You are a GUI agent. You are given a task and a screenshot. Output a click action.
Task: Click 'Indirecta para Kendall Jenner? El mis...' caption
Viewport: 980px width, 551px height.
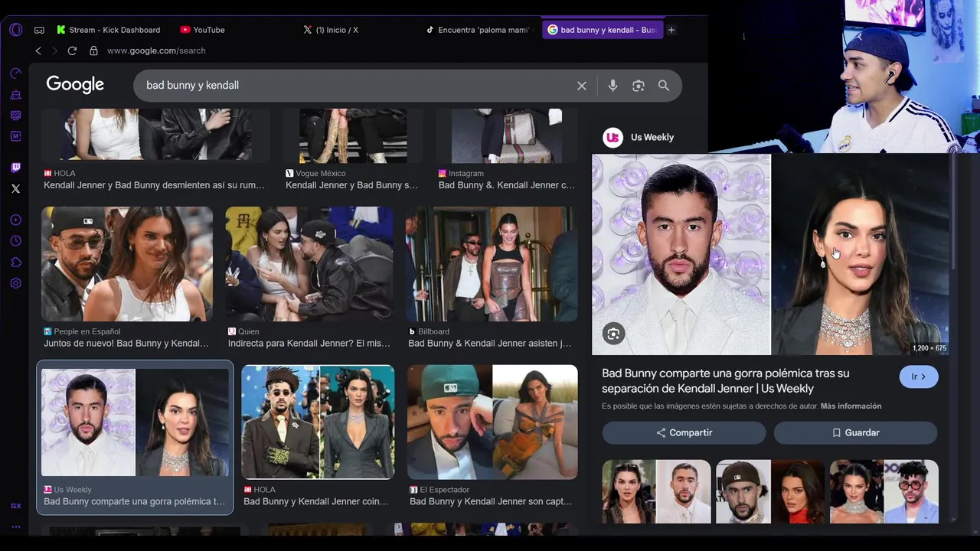click(x=309, y=344)
